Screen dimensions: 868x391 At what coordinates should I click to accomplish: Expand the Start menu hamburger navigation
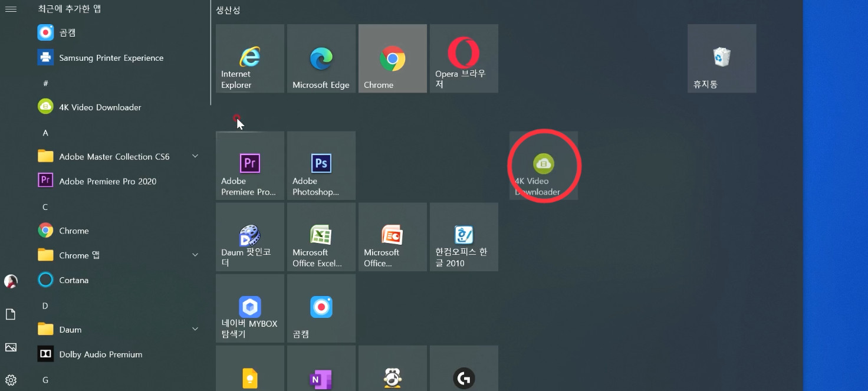pyautogui.click(x=11, y=9)
